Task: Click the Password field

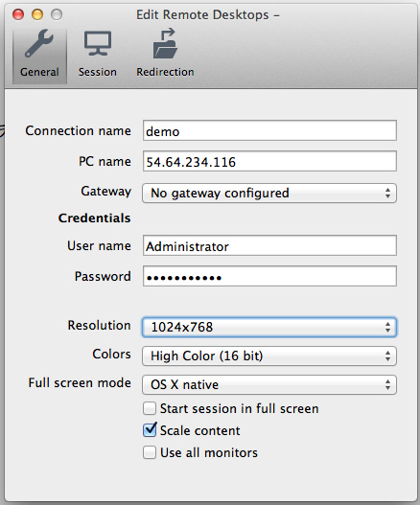Action: tap(269, 276)
